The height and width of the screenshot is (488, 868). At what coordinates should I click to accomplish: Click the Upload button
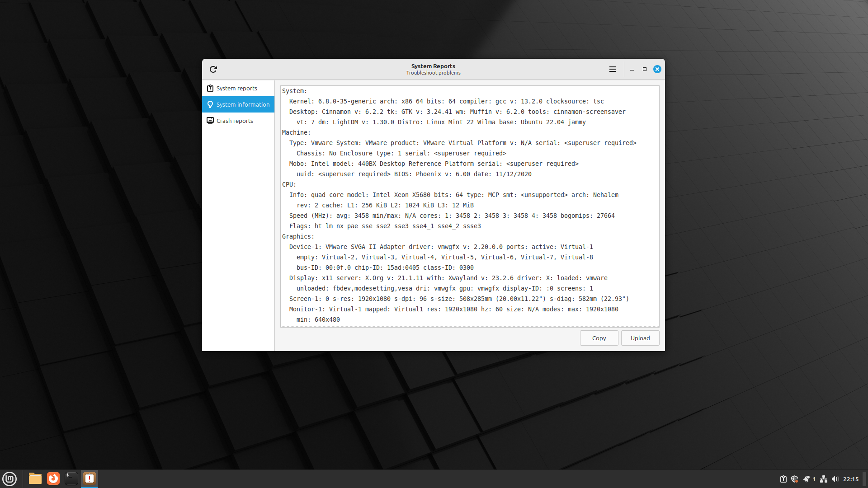pyautogui.click(x=640, y=338)
